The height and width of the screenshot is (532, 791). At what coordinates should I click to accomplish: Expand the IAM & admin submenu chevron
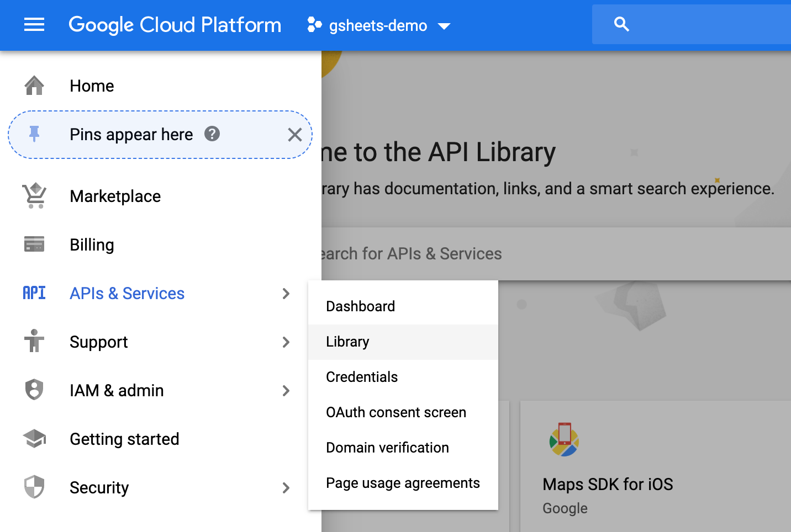tap(286, 391)
